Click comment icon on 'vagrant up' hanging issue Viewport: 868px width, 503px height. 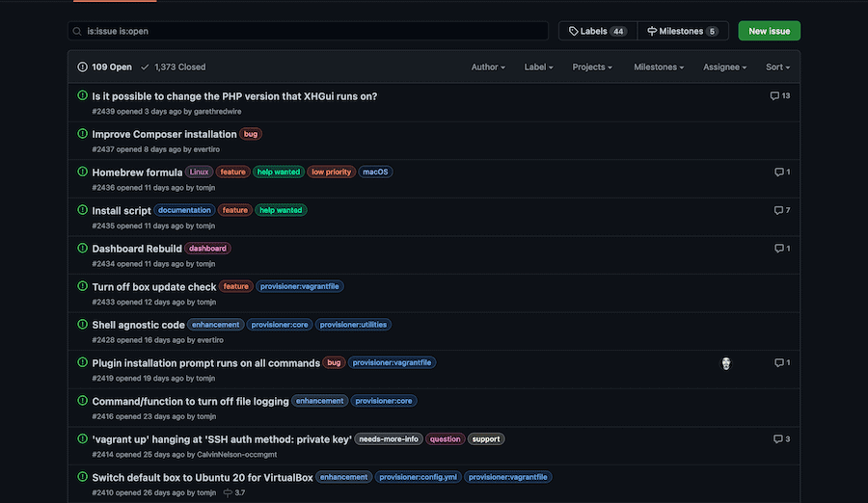pos(778,439)
